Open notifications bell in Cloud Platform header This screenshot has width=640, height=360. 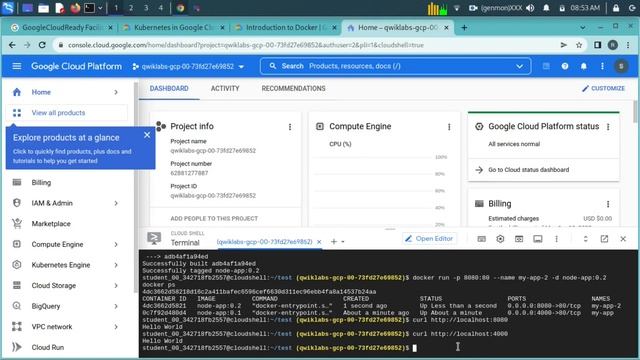[x=584, y=66]
